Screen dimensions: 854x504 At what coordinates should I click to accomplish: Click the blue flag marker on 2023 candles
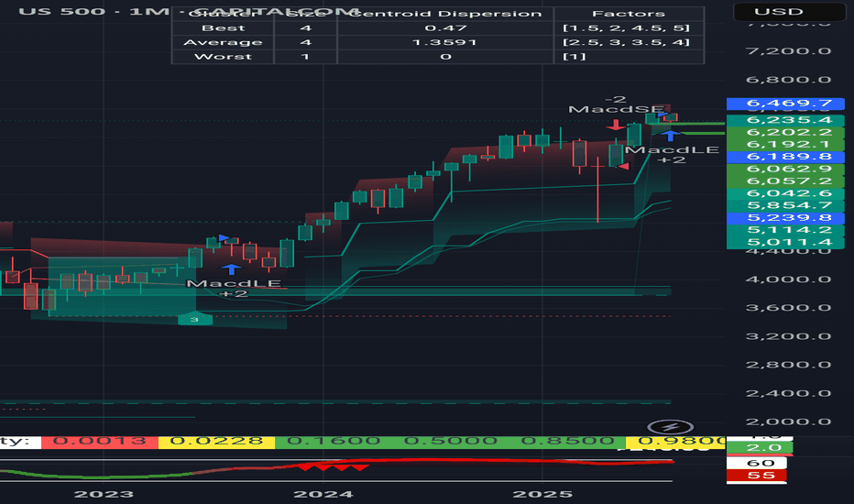click(224, 238)
